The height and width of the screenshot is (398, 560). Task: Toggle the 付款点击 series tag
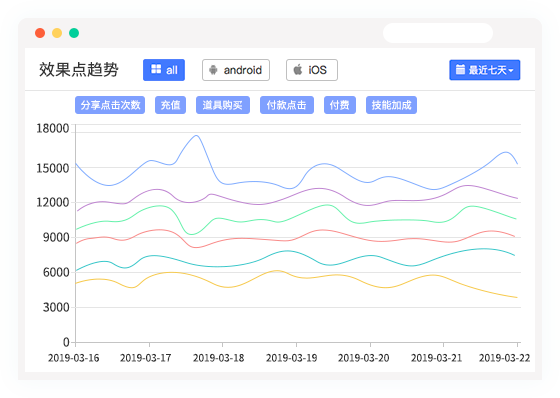[287, 105]
